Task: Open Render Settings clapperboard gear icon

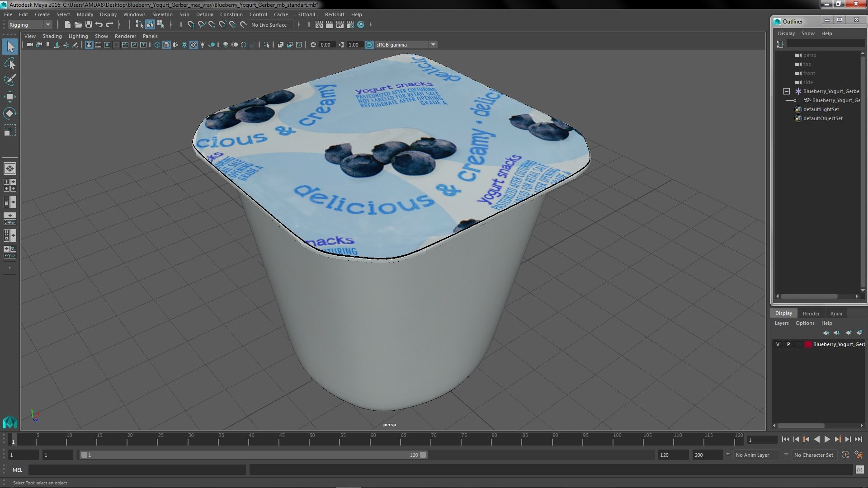Action: click(350, 25)
